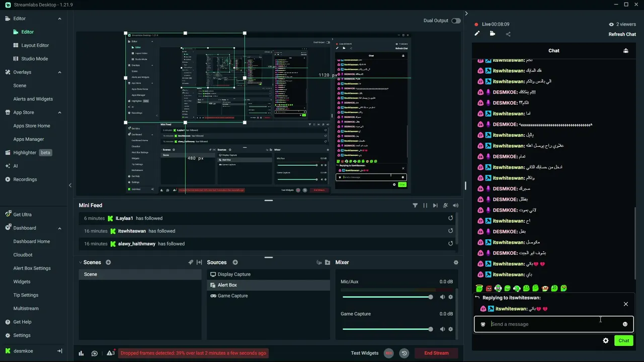Collapse the chat panel arrow
The image size is (644, 362).
point(466,14)
